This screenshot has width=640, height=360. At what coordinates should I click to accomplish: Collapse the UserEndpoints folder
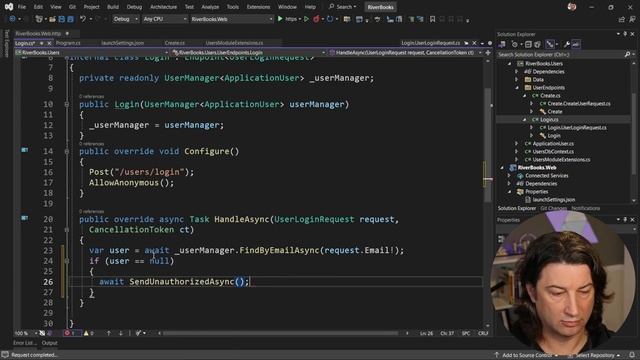pos(517,88)
